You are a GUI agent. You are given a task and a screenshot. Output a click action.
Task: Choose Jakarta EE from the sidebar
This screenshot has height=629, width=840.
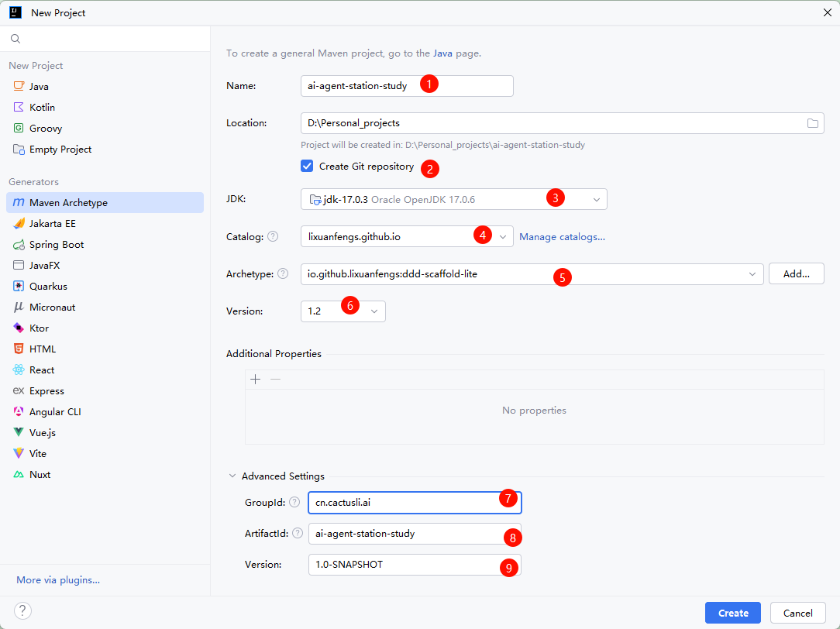pos(53,224)
